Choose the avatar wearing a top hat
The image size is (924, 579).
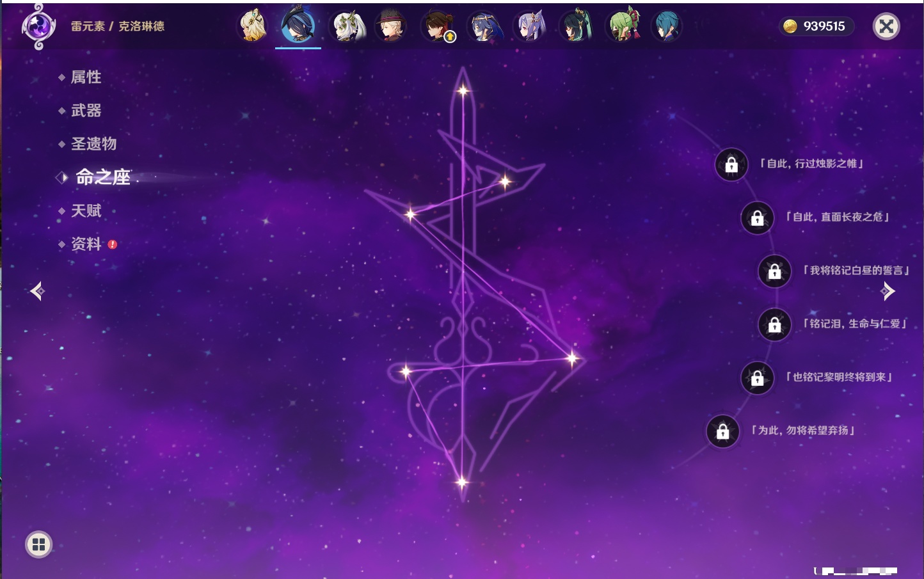click(390, 26)
